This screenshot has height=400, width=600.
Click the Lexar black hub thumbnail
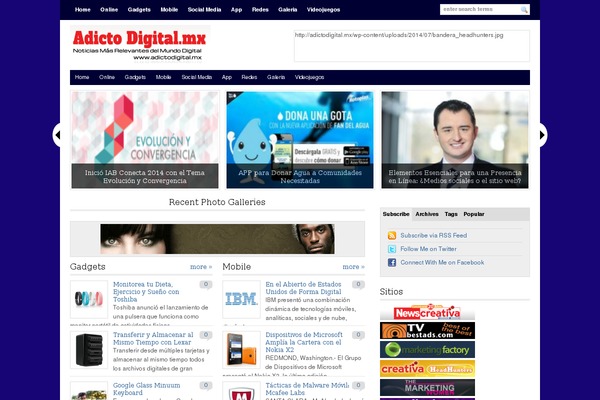tap(89, 350)
